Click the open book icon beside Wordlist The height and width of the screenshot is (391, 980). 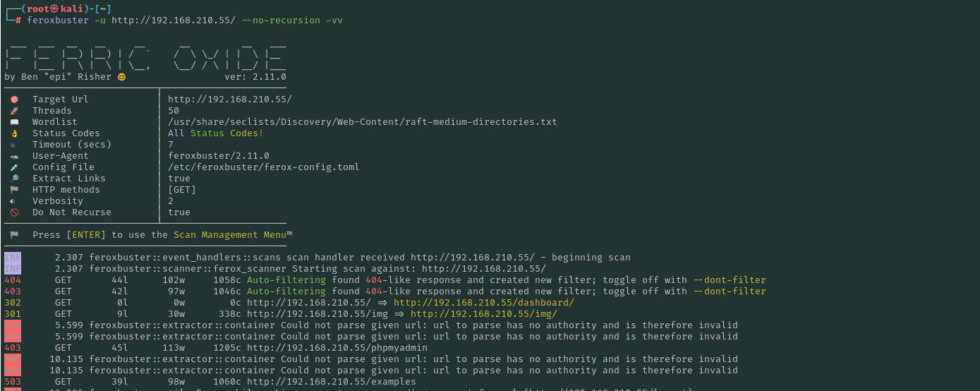coord(14,122)
